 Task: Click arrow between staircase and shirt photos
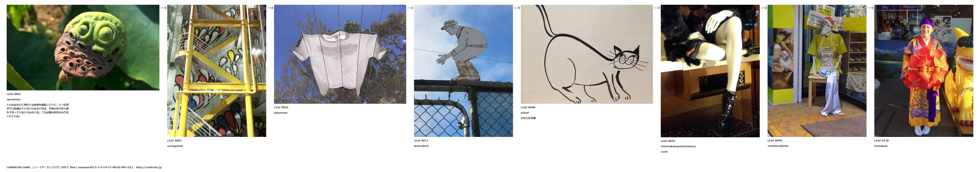tap(270, 8)
